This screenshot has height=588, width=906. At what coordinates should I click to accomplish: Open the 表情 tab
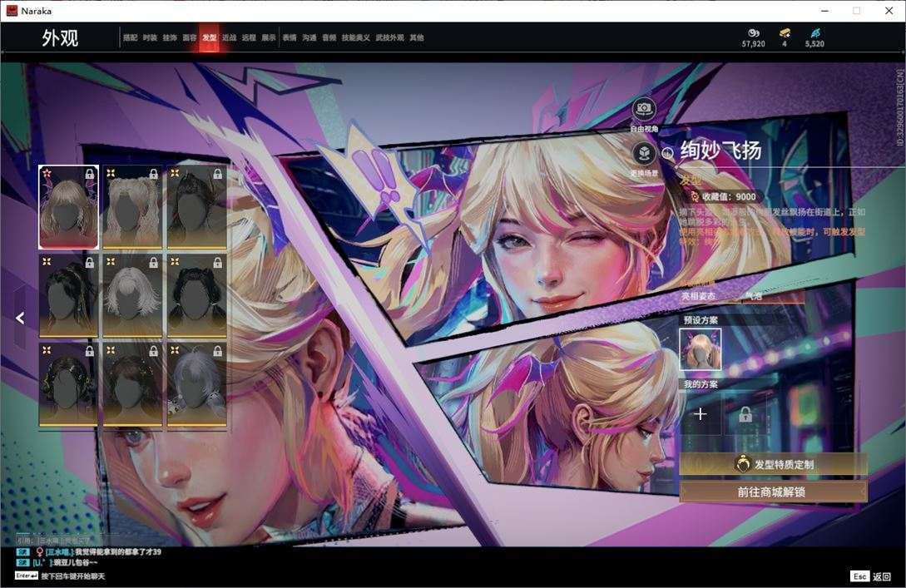pyautogui.click(x=289, y=37)
